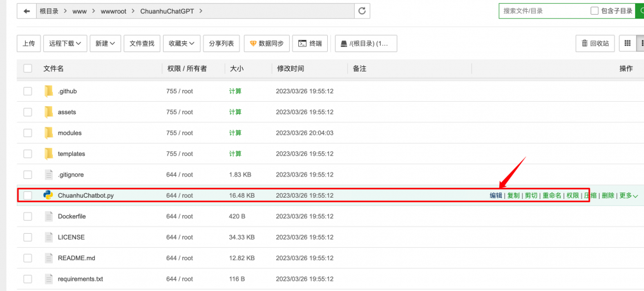Toggle the select-all checkbox in header
Image resolution: width=644 pixels, height=291 pixels.
pyautogui.click(x=28, y=68)
